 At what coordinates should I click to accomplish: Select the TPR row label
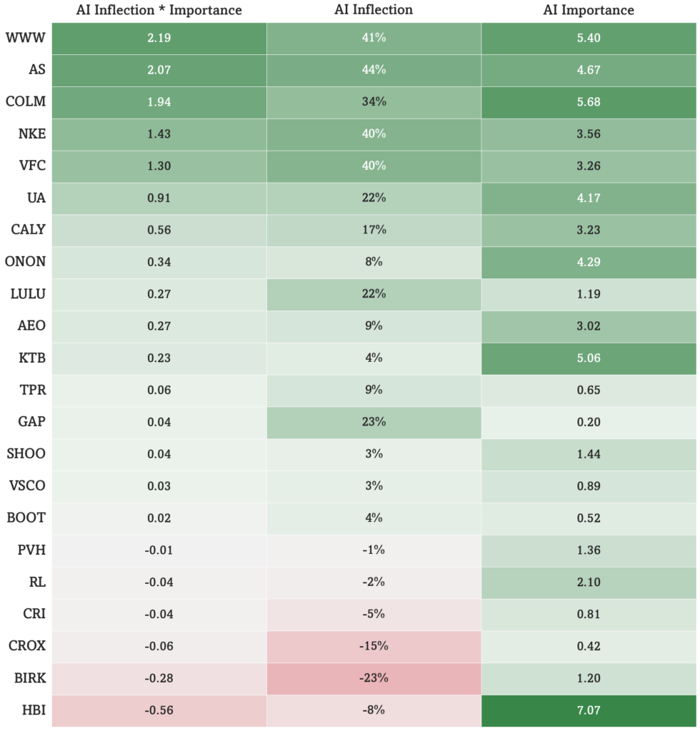(33, 390)
